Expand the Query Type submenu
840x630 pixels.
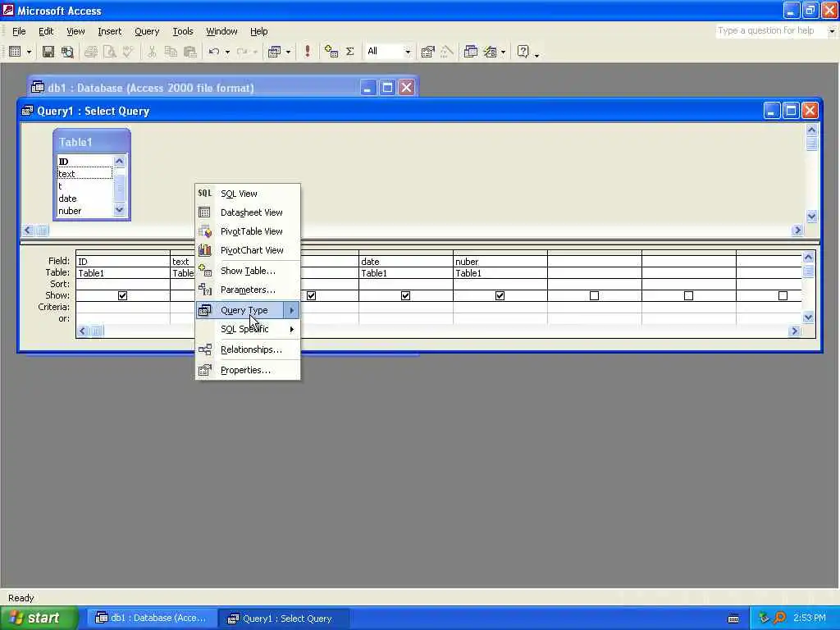[248, 309]
